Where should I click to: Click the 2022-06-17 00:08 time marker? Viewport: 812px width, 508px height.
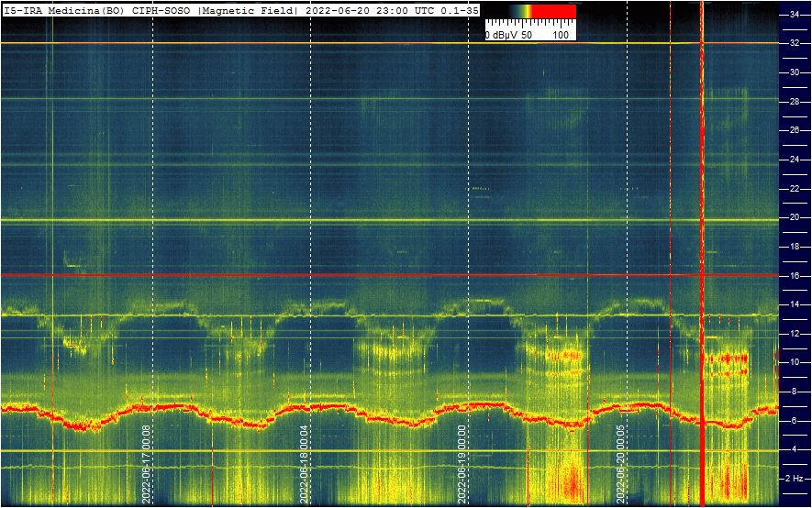(x=147, y=463)
